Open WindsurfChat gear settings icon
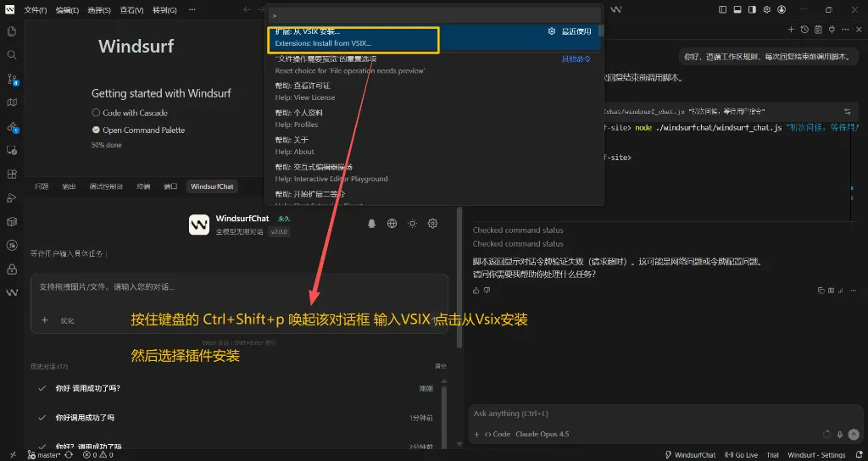Viewport: 868px width, 461px height. coord(432,224)
